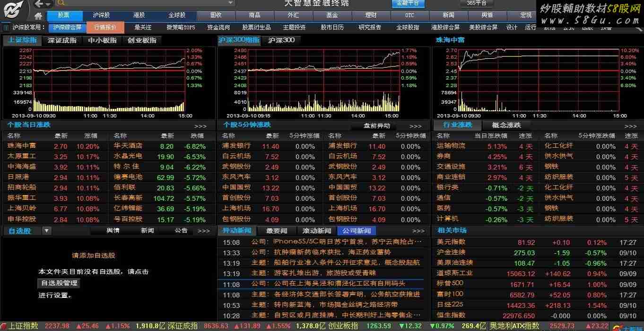Click the 自选股管理 button

point(59,283)
